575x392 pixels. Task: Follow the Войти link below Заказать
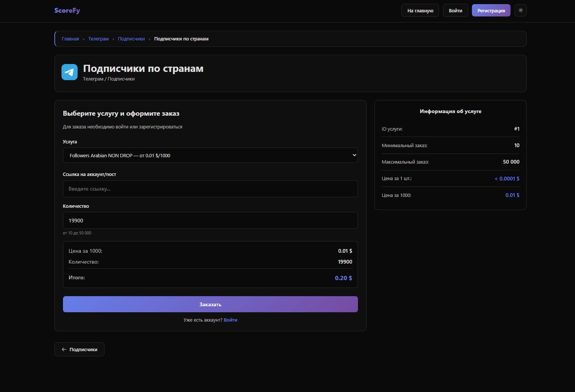[x=231, y=320]
